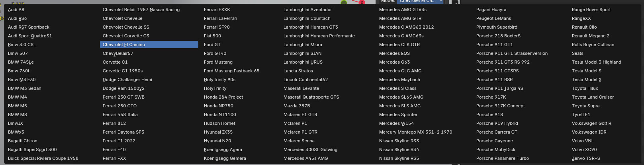
Task: Choose Nissan Skyline R34
Action: coord(399,149)
